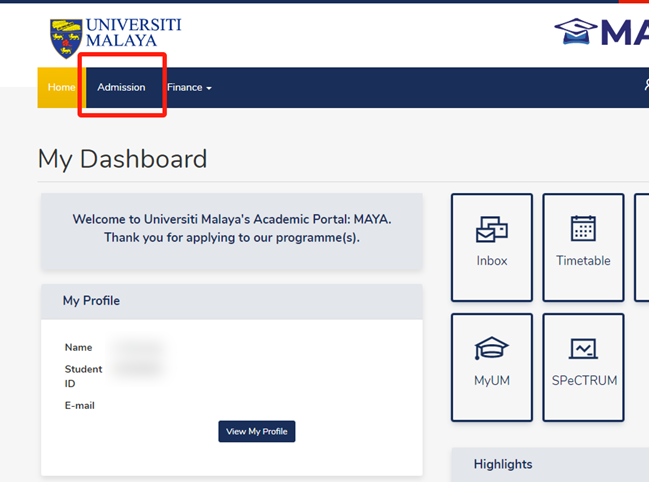Click the View My Profile button

point(257,432)
